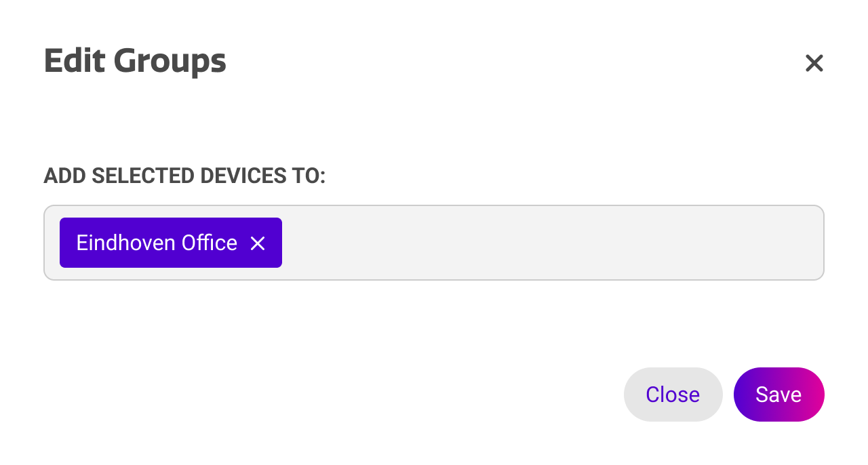Image resolution: width=868 pixels, height=465 pixels.
Task: Click the purple Eindhoven Office tag
Action: click(x=157, y=243)
